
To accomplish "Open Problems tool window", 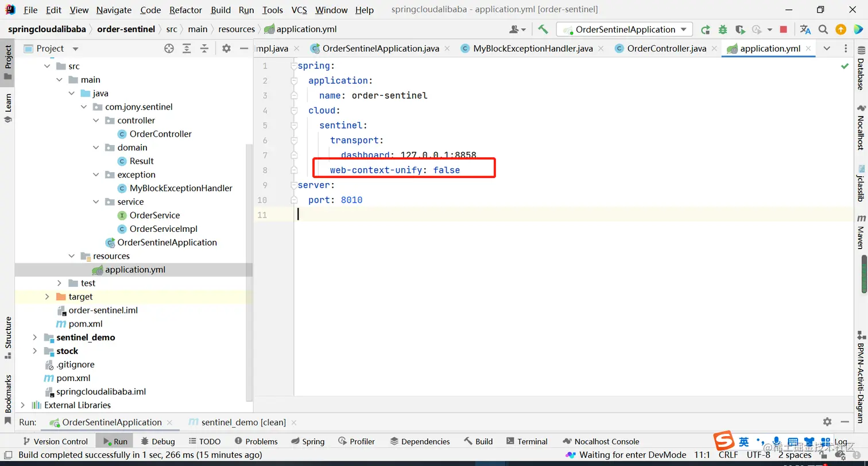I will click(x=256, y=441).
